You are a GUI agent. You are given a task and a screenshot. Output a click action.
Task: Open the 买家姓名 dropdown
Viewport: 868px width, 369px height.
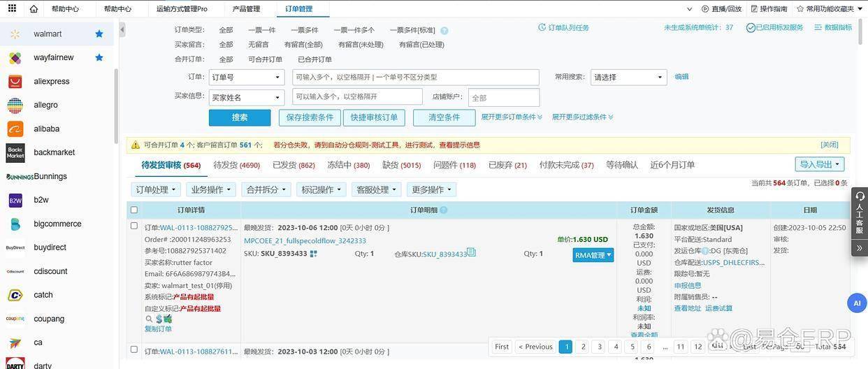pyautogui.click(x=247, y=98)
